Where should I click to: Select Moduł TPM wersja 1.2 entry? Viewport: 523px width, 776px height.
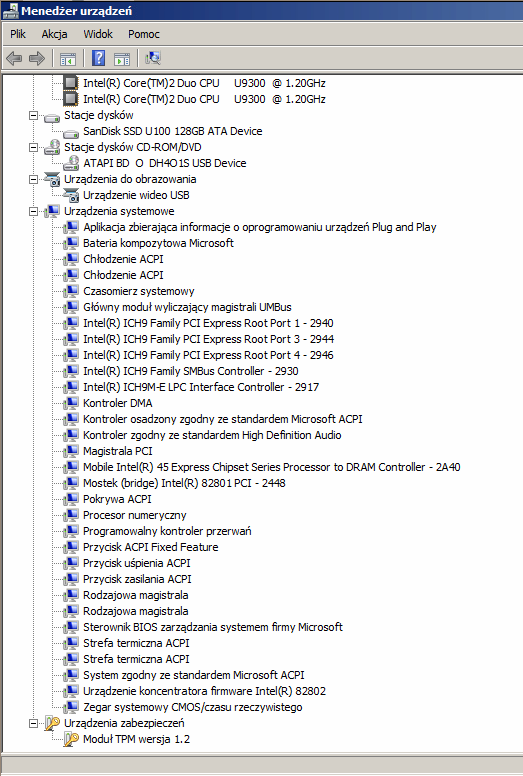point(137,739)
